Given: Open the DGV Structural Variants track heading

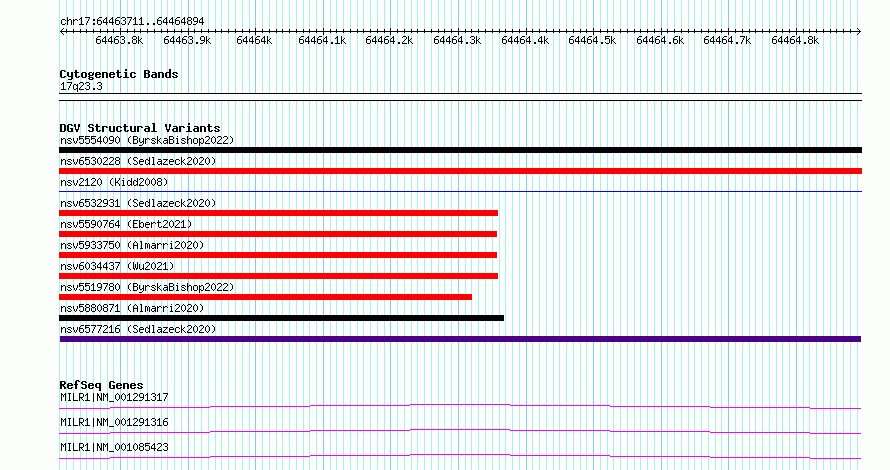Looking at the screenshot, I should [140, 128].
